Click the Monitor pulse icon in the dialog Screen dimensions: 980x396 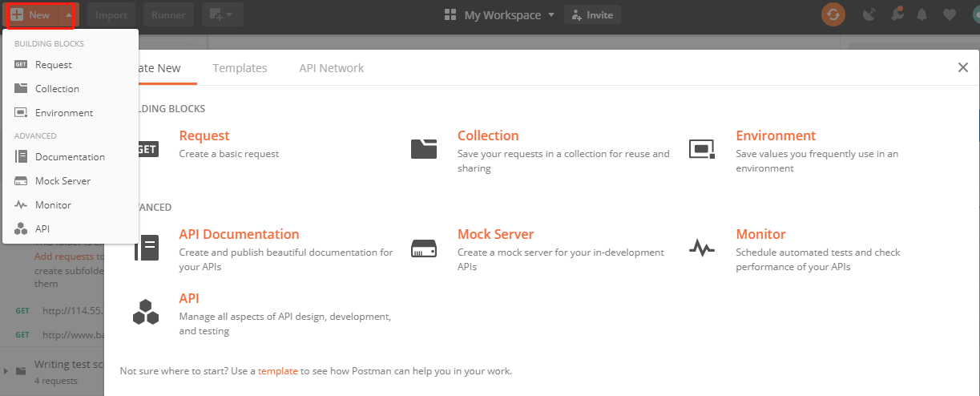click(x=702, y=249)
